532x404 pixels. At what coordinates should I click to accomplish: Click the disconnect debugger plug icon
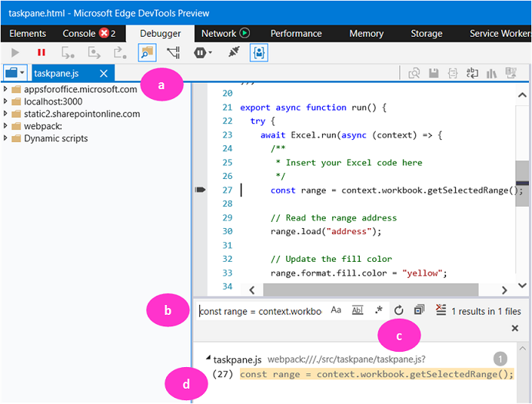[x=234, y=52]
